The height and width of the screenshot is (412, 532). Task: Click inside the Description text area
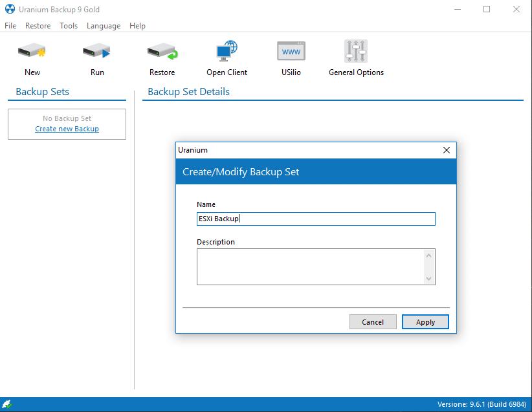coord(311,267)
